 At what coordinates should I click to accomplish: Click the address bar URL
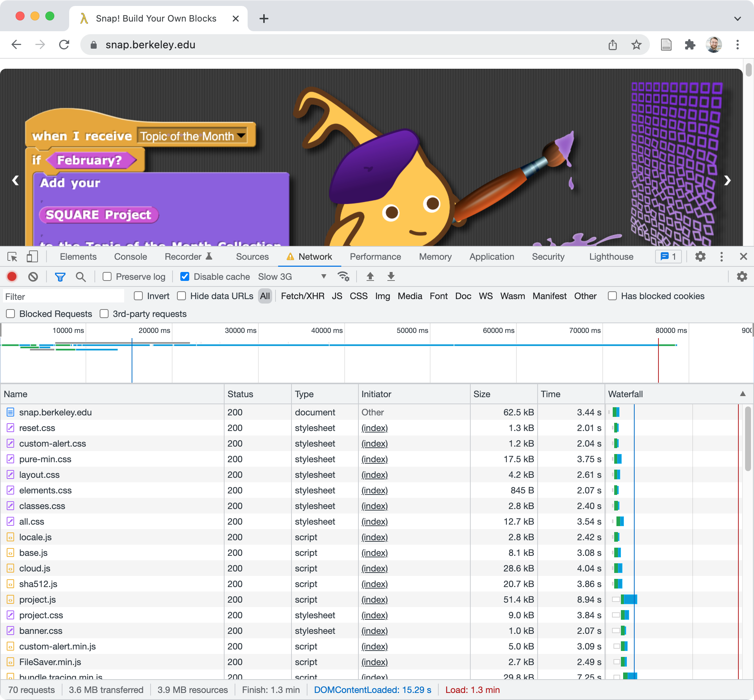click(150, 45)
